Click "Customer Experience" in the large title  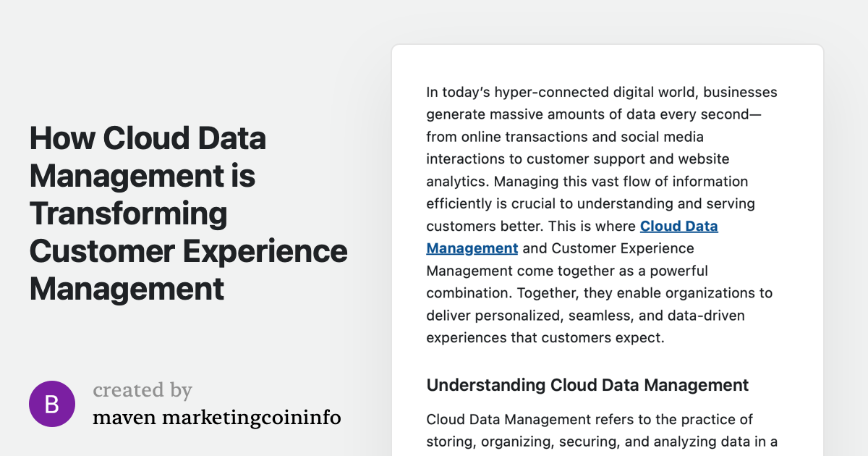click(x=188, y=251)
